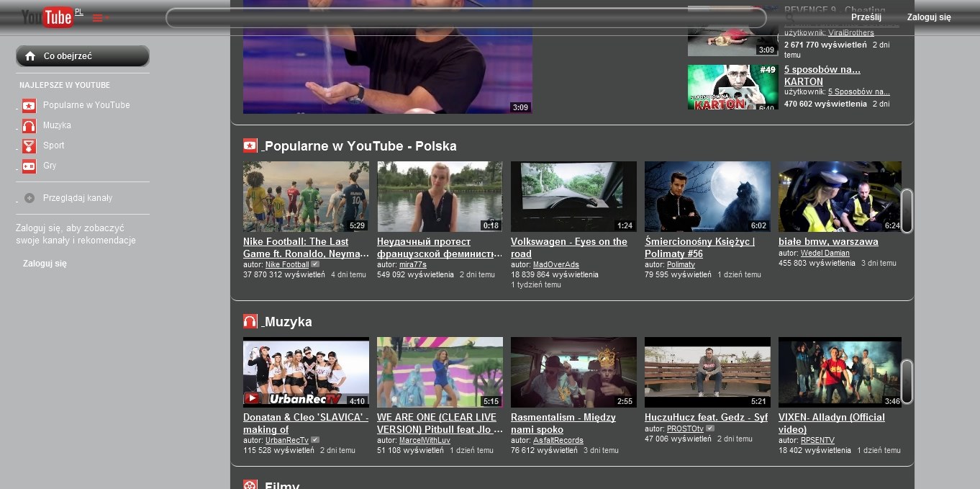The width and height of the screenshot is (980, 489).
Task: Open Śmiercionośny Księżyc video thumbnail
Action: [707, 197]
